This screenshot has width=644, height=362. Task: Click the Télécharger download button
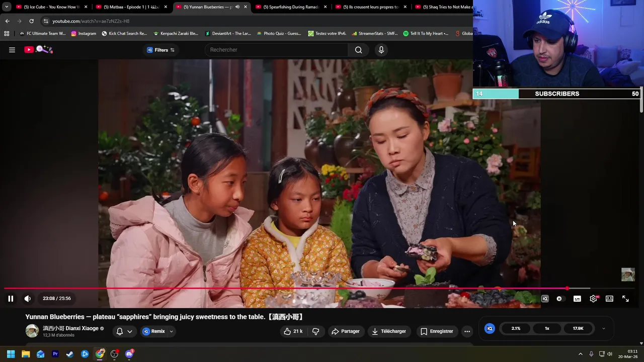click(x=389, y=331)
